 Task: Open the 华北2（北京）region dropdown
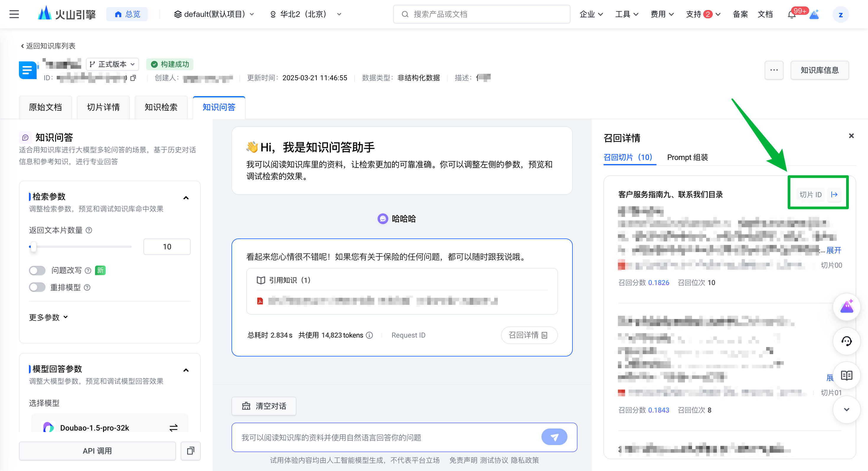pyautogui.click(x=306, y=14)
